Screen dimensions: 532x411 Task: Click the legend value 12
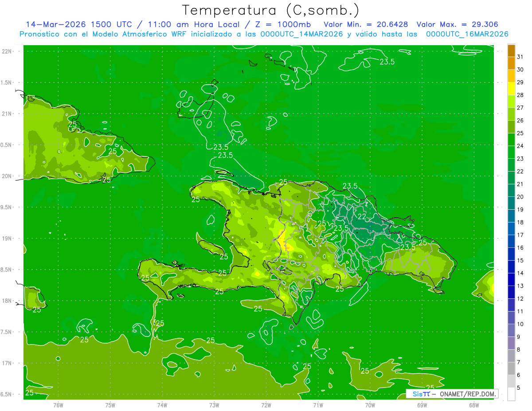tap(520, 298)
